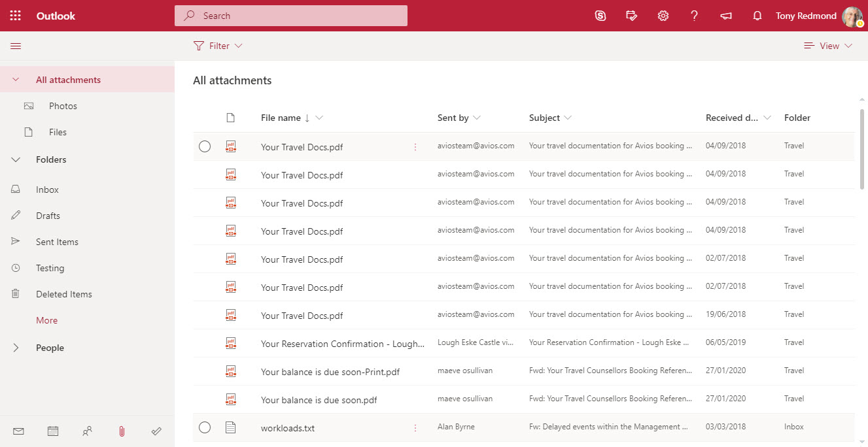
Task: Select Photos under All attachments
Action: (63, 106)
